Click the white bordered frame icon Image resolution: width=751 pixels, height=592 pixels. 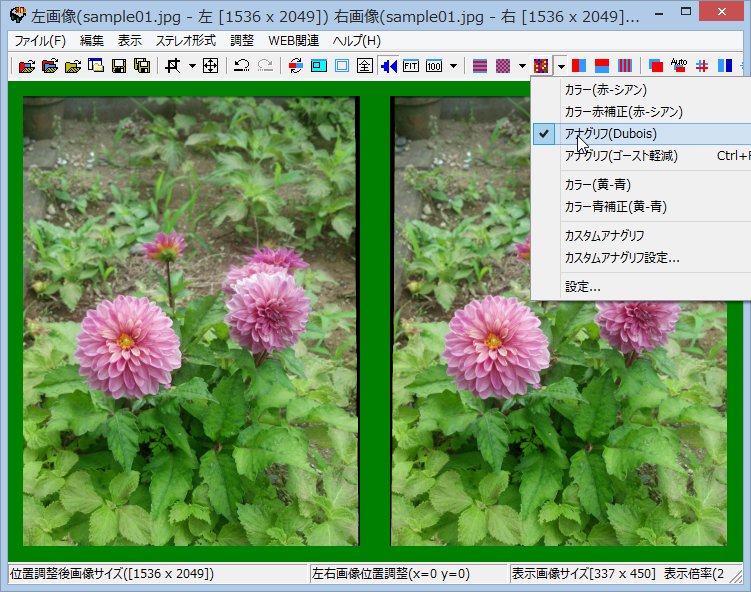pyautogui.click(x=341, y=66)
